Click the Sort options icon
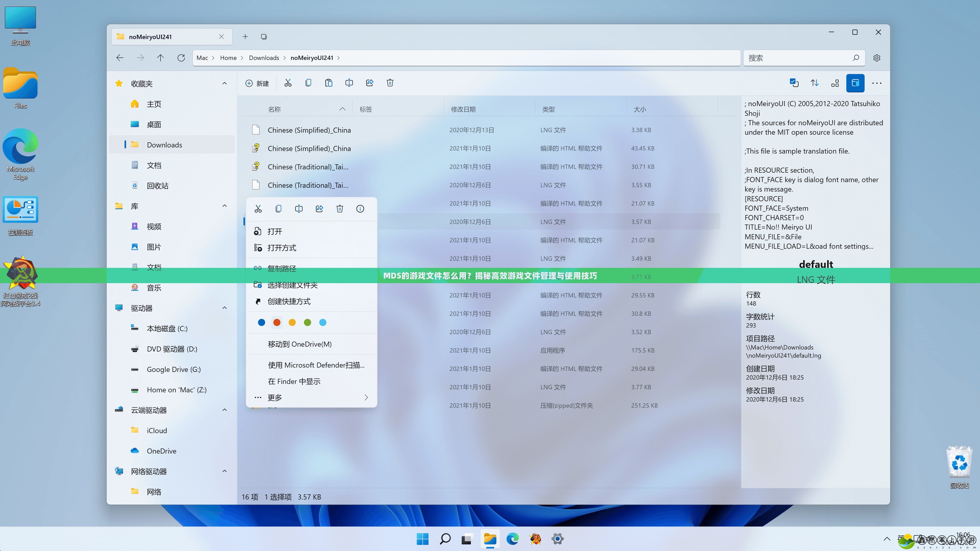This screenshot has height=551, width=980. point(814,83)
